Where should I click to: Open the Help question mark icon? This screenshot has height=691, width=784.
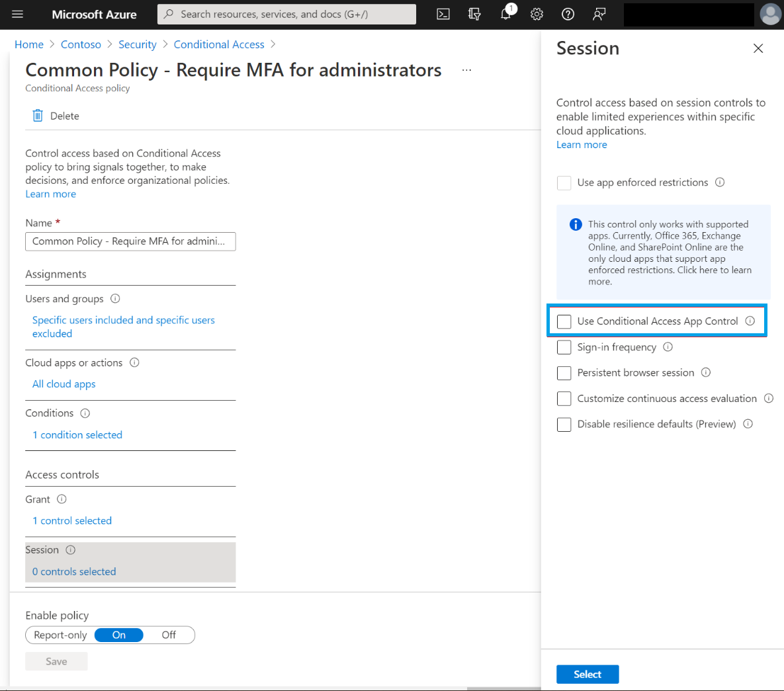[x=568, y=14]
